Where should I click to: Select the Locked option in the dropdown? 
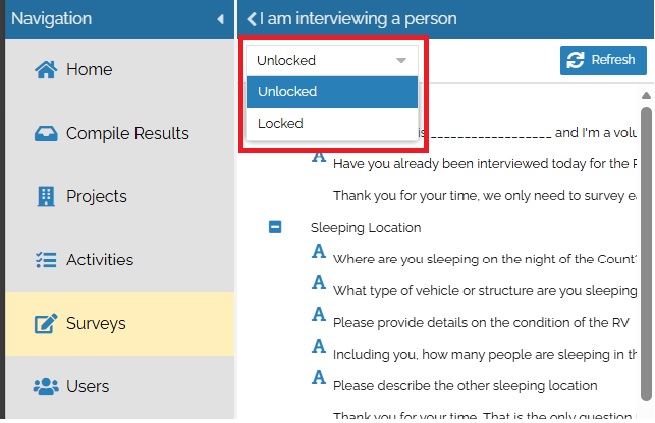tap(281, 124)
